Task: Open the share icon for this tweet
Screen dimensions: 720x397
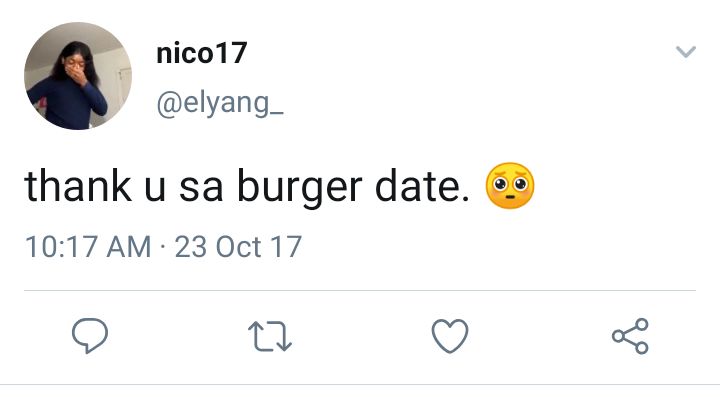Action: click(x=630, y=336)
